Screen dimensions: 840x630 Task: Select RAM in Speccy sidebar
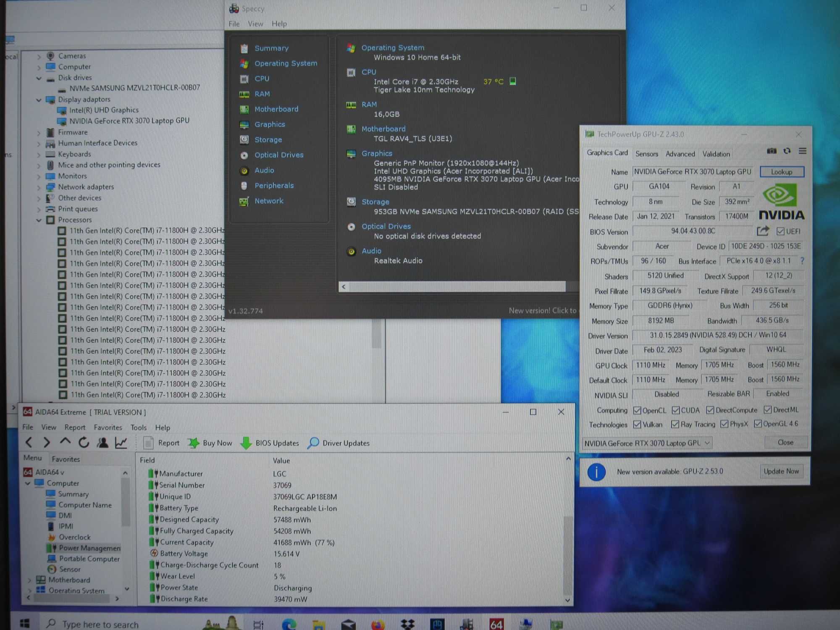click(x=262, y=94)
